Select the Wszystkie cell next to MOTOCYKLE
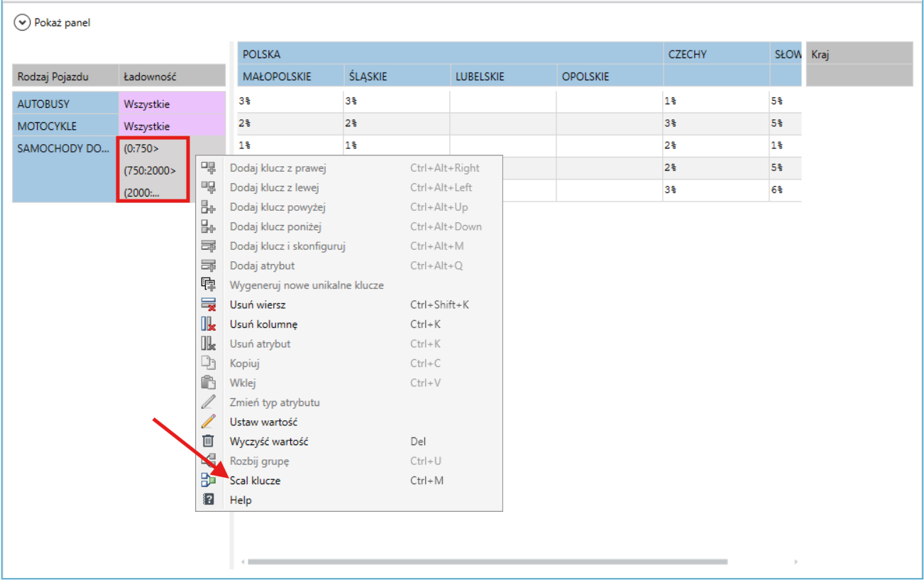The image size is (924, 580). click(172, 126)
